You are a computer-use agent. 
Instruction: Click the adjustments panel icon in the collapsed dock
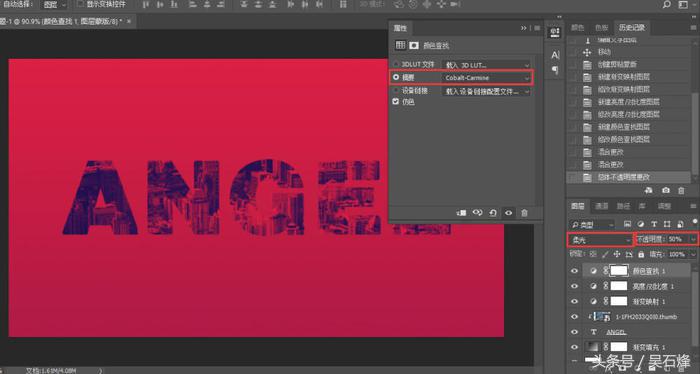pos(555,32)
